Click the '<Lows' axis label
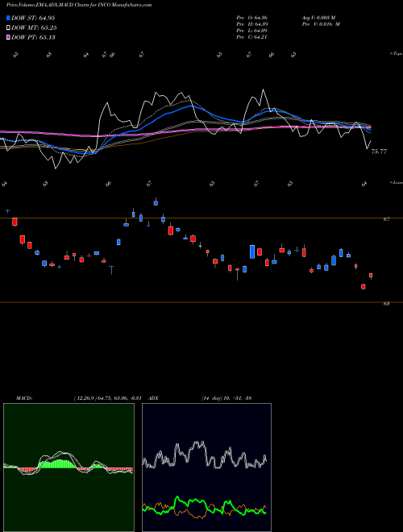The image size is (403, 532). 396,182
